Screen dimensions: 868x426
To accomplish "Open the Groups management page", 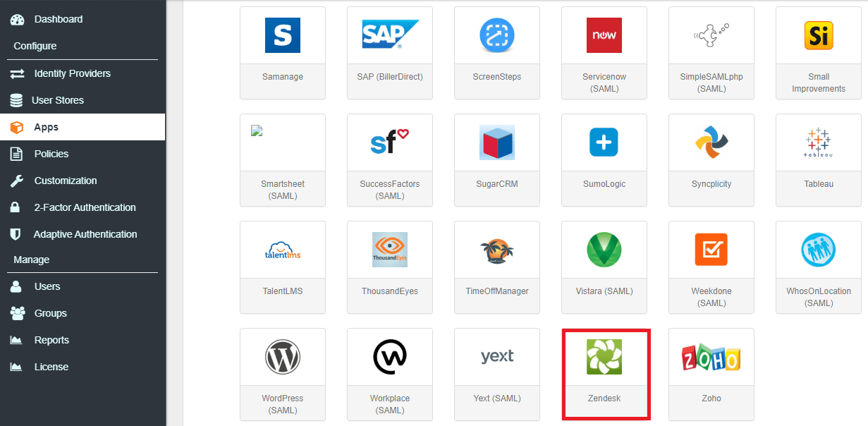I will coord(49,313).
